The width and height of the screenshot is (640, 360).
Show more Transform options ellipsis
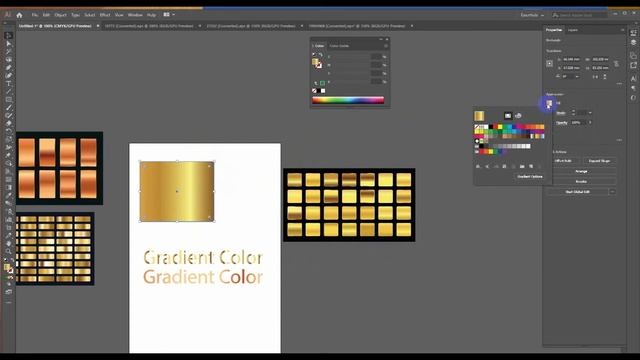coord(620,83)
